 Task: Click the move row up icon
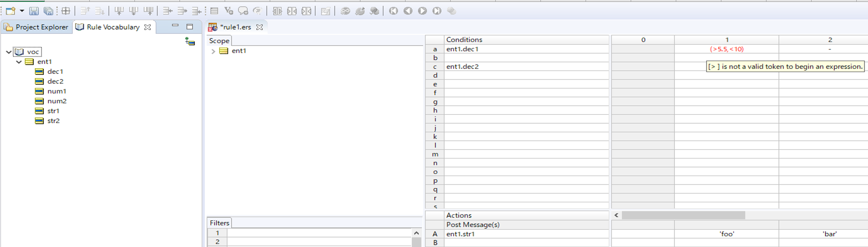[85, 11]
